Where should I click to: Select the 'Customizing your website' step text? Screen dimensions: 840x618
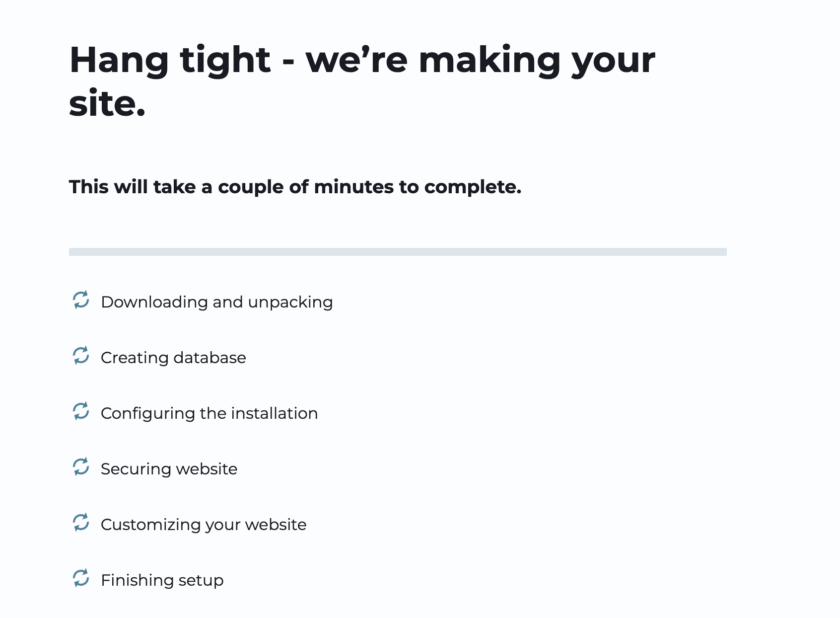(x=204, y=525)
